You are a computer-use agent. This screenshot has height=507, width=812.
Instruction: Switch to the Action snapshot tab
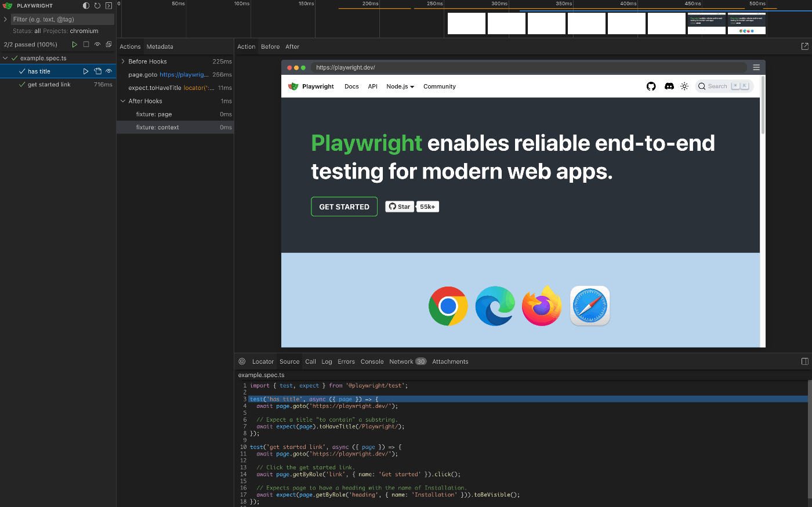click(246, 46)
